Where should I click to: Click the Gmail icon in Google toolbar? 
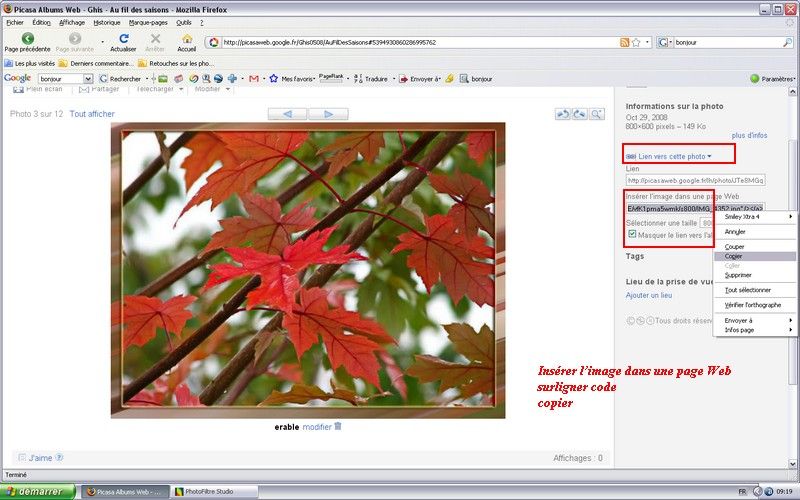254,79
